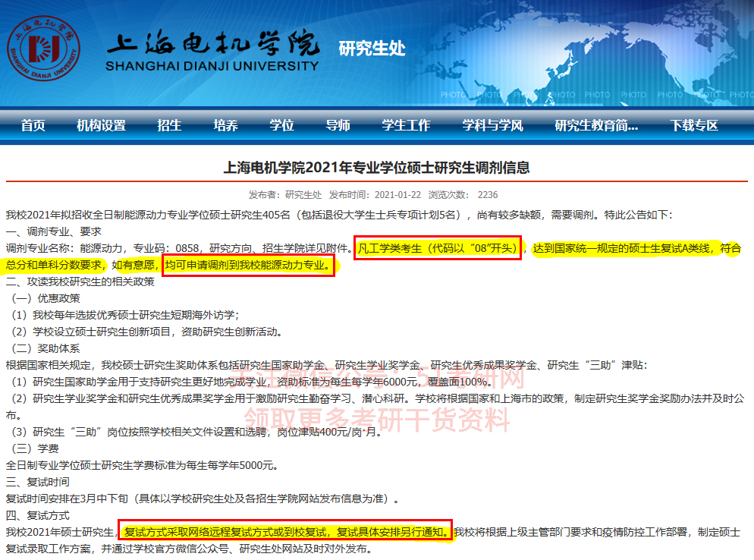Click the Shanghai Dianji University logo emblem
This screenshot has height=560, width=754.
pyautogui.click(x=46, y=50)
